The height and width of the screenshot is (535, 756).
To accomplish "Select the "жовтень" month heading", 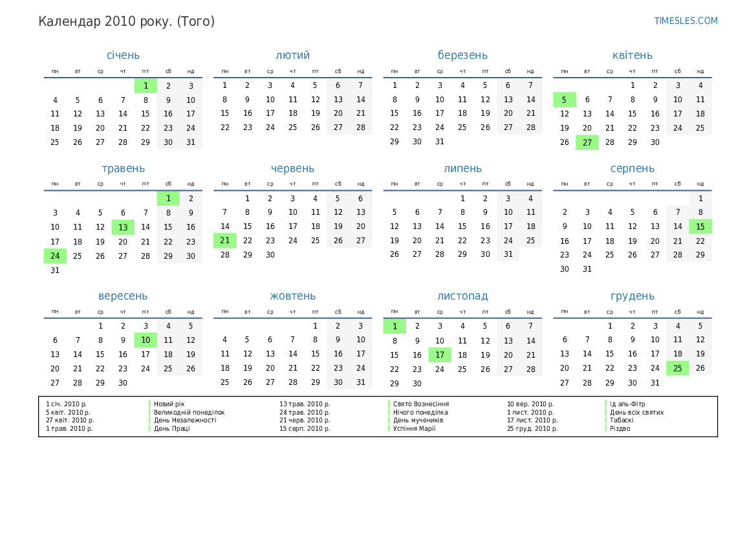I will click(293, 296).
